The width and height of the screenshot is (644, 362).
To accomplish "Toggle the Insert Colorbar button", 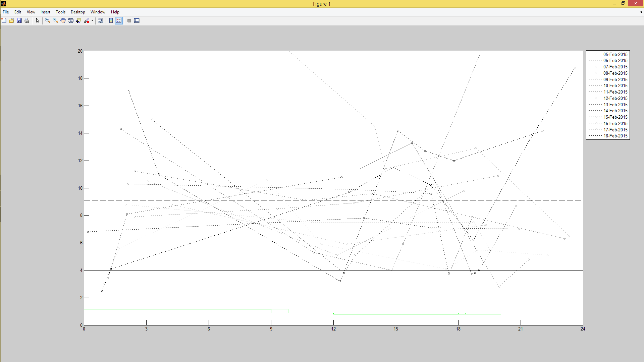I will coord(111,21).
